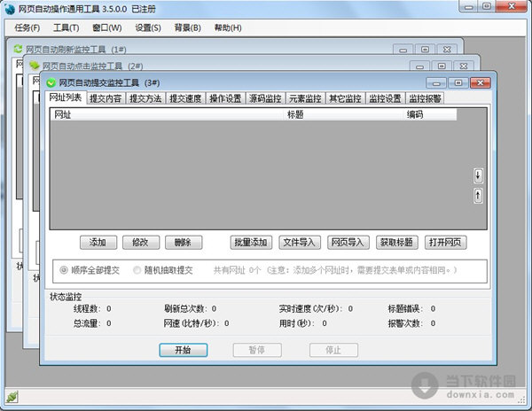Click the 获取标题 button
The height and width of the screenshot is (411, 532).
point(397,243)
